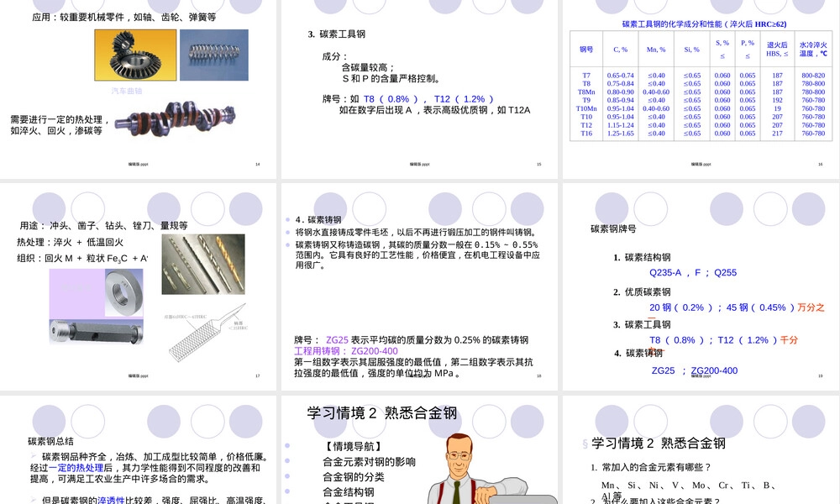
Task: Click '2. 优质碳素钢' on slide 19
Action: tap(642, 292)
